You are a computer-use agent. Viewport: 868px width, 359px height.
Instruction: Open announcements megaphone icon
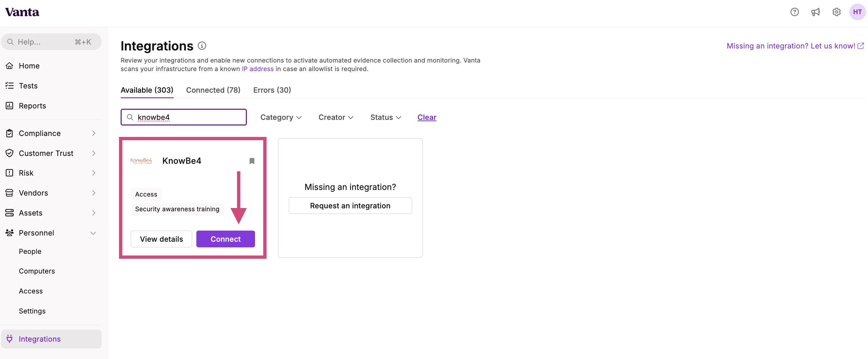point(815,12)
